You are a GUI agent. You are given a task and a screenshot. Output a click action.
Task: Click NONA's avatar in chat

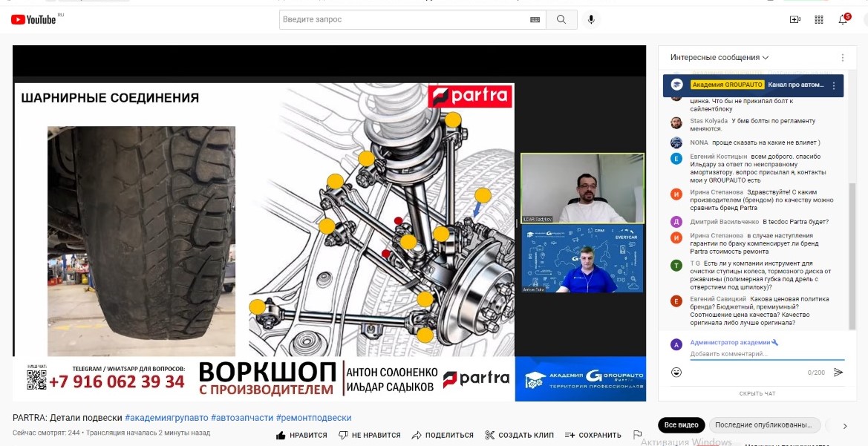(676, 142)
